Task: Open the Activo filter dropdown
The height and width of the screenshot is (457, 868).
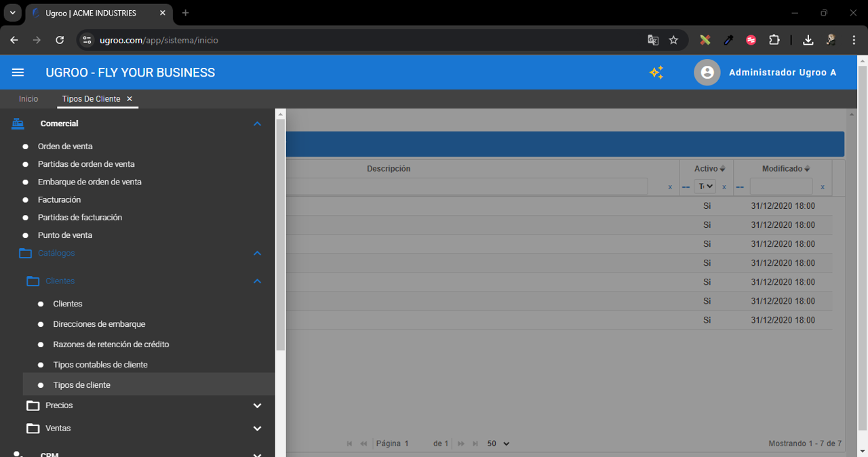Action: (705, 186)
